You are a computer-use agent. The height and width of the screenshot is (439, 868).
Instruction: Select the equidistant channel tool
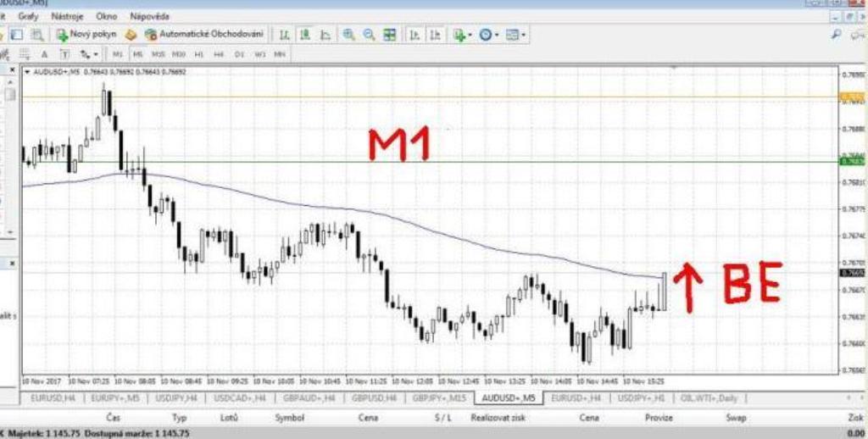tap(5, 54)
